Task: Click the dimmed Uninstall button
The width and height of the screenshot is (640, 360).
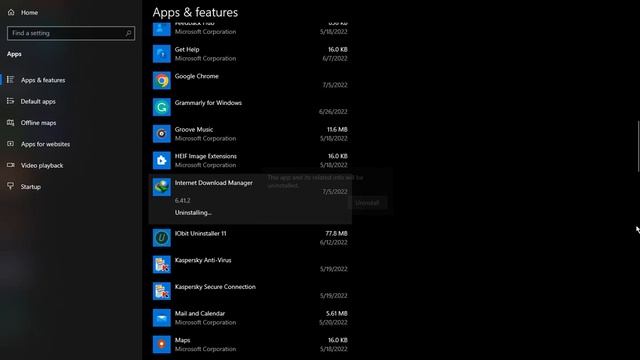Action: click(x=367, y=202)
